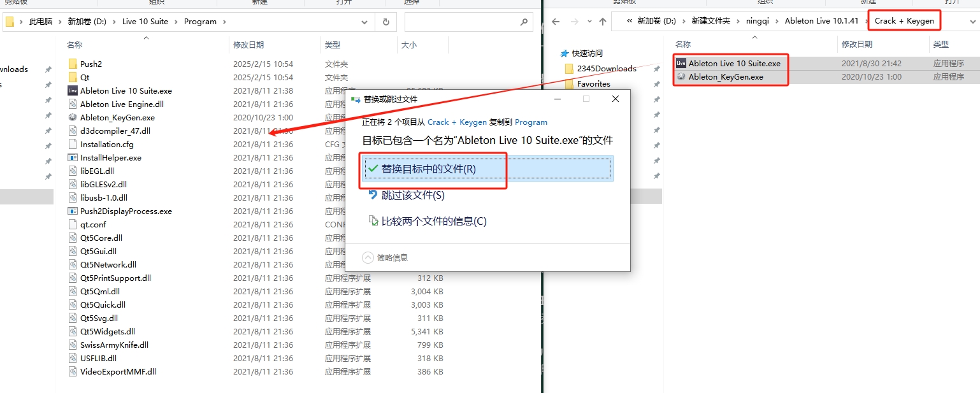Expand the chevron after Ableton Live 10.1.41 breadcrumb
Viewport: 980px width, 393px height.
click(x=867, y=21)
